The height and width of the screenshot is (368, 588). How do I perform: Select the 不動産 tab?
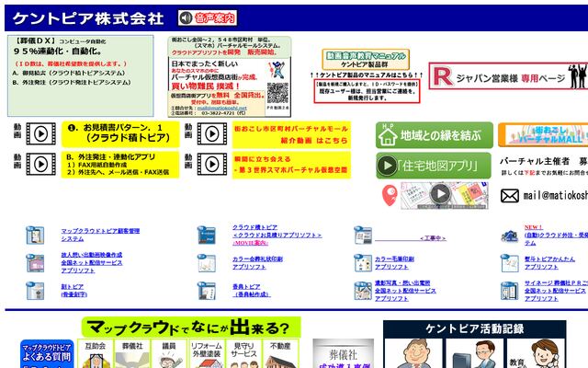pyautogui.click(x=280, y=353)
